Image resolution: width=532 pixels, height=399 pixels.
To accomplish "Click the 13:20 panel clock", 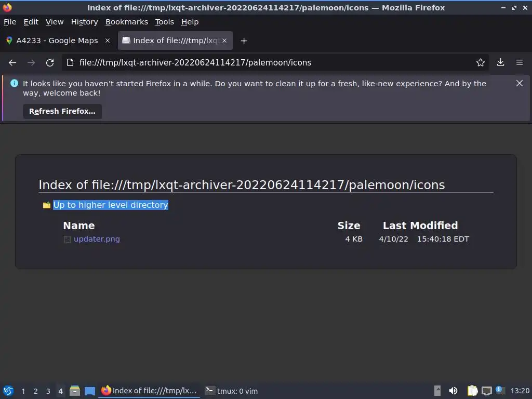I will 520,391.
